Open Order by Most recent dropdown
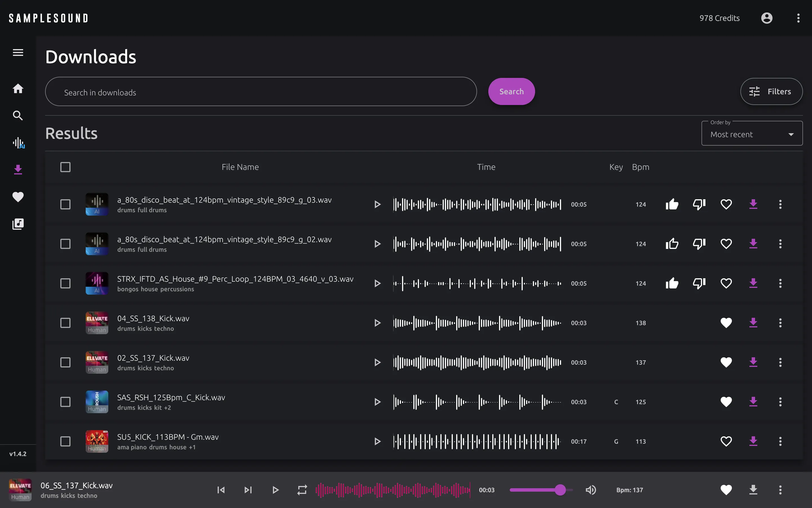 [752, 134]
